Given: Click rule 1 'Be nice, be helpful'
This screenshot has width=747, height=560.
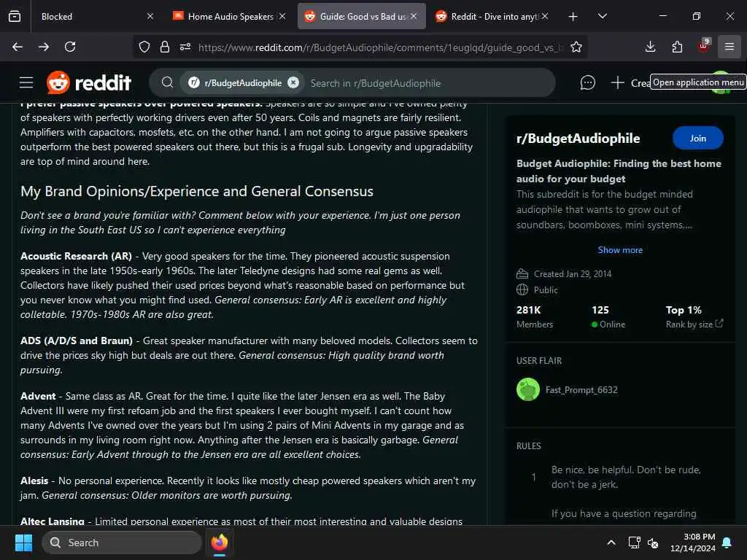Looking at the screenshot, I should [626, 477].
